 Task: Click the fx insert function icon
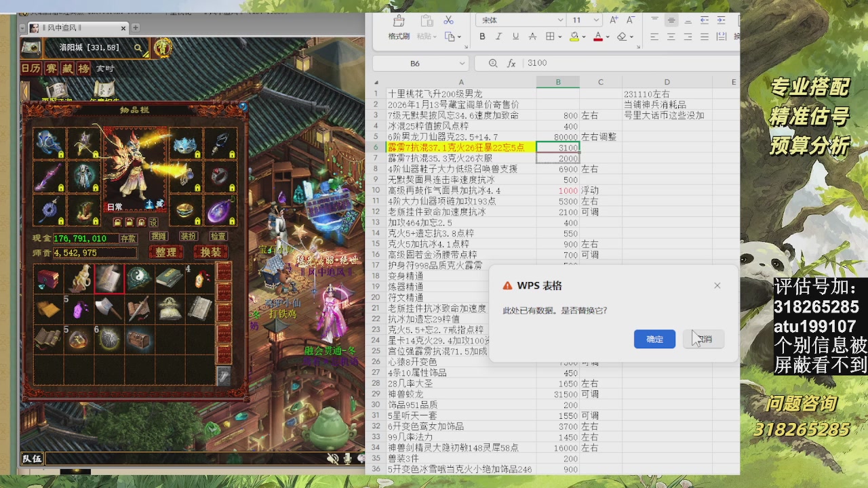tap(511, 62)
